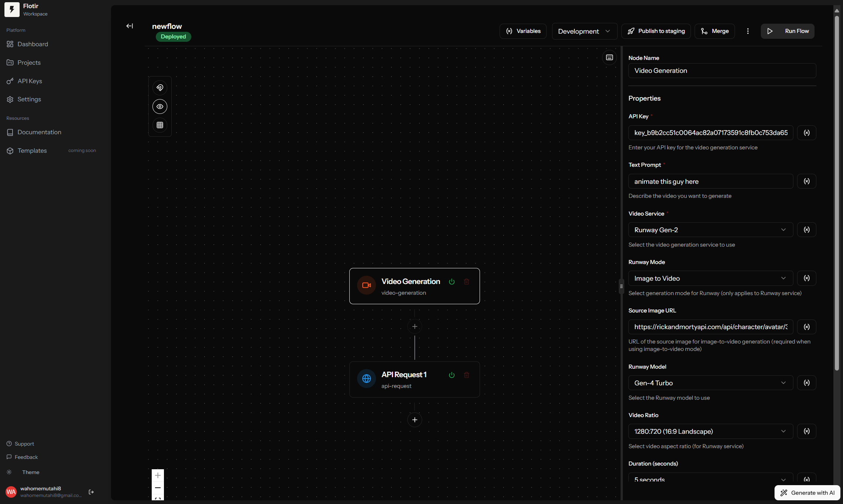This screenshot has height=504, width=843.
Task: Delete the Video Generation node
Action: 466,282
